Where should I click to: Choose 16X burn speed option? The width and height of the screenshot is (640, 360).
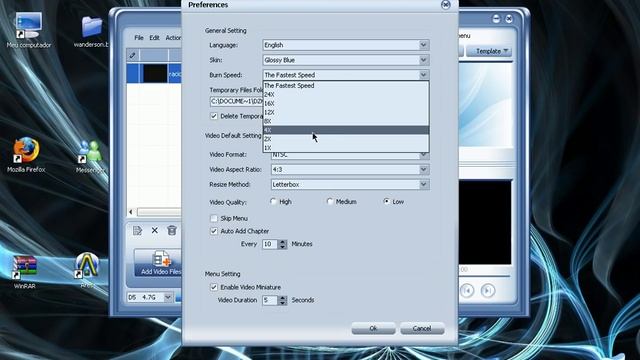coord(346,103)
